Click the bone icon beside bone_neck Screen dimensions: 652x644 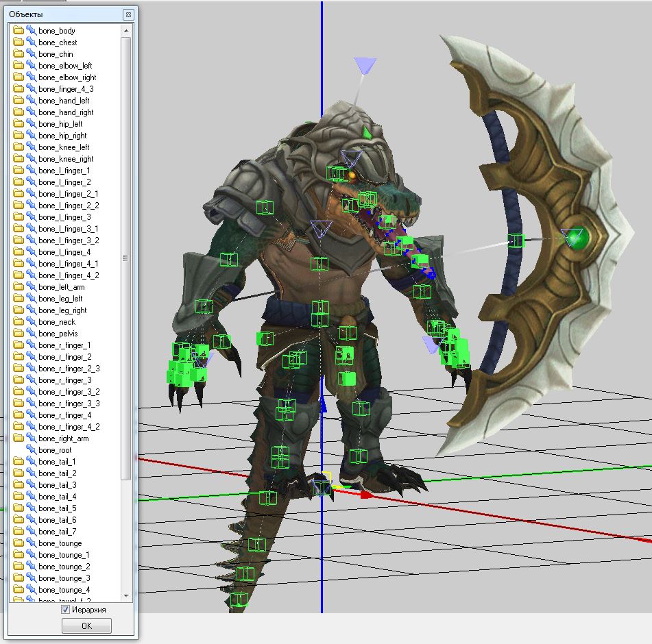point(31,322)
